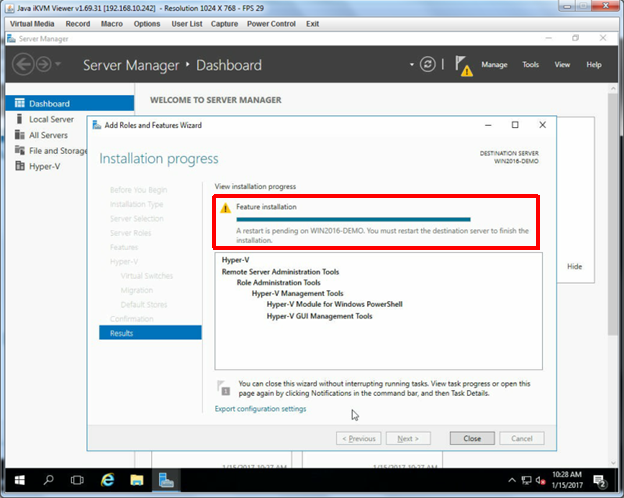This screenshot has height=498, width=624.
Task: Click the network tray icon
Action: pyautogui.click(x=526, y=480)
